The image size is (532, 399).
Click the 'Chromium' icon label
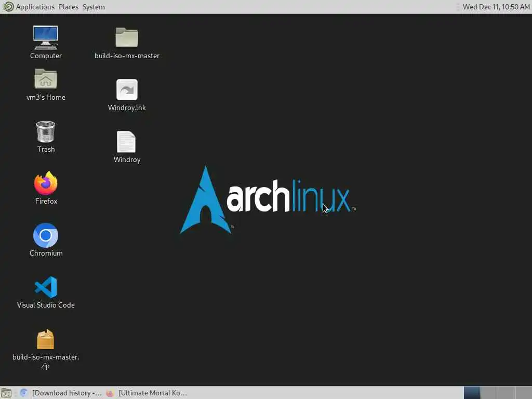pos(46,253)
